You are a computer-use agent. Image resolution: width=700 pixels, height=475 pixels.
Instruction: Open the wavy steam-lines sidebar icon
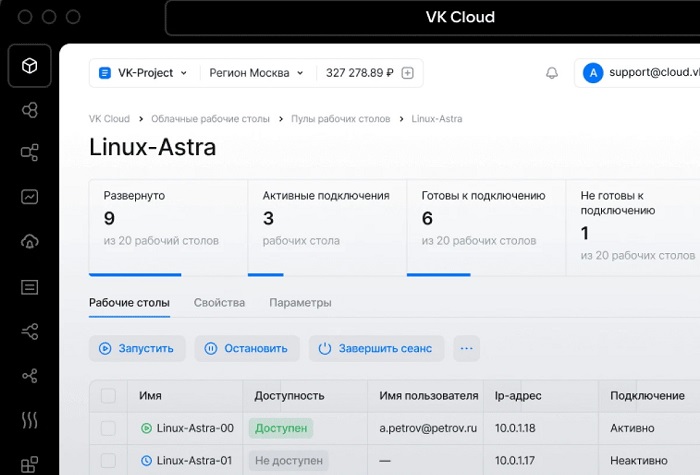click(x=29, y=420)
